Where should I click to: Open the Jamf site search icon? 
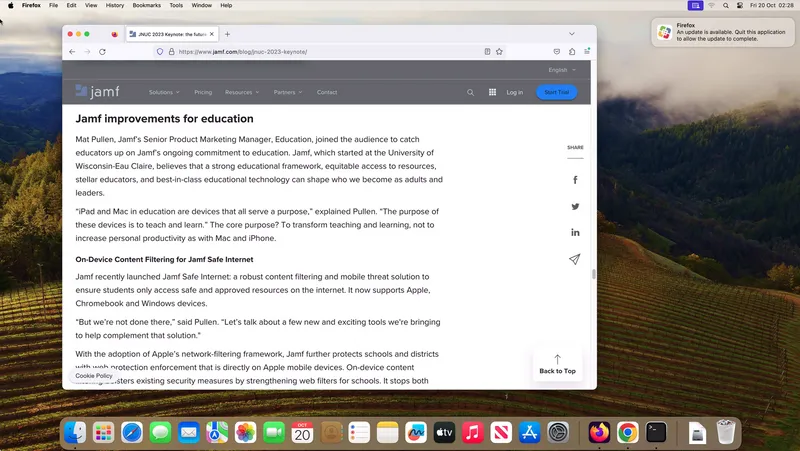[470, 92]
